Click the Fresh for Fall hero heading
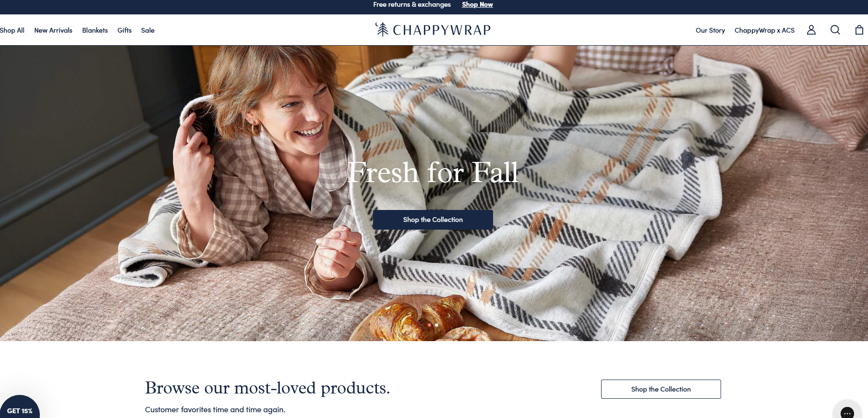The image size is (868, 418). click(433, 172)
